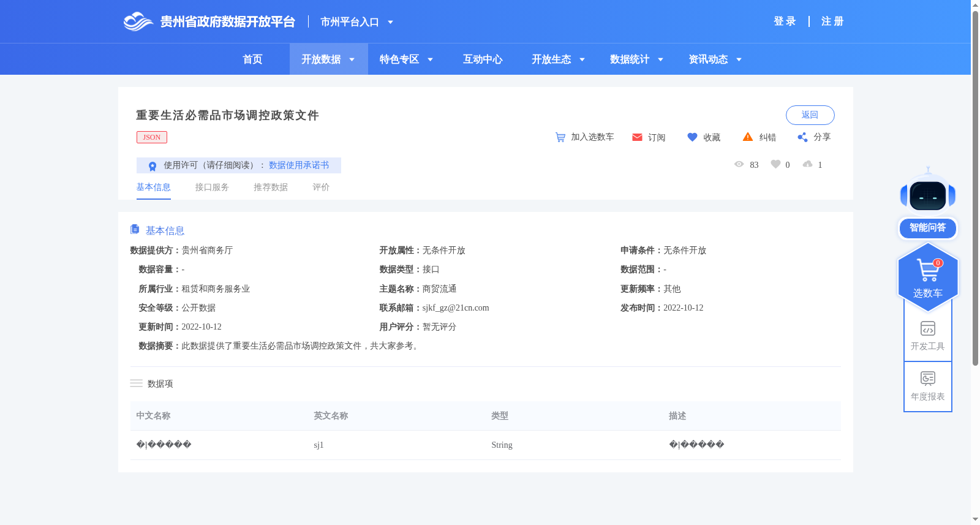Click the 返回 button

point(810,115)
